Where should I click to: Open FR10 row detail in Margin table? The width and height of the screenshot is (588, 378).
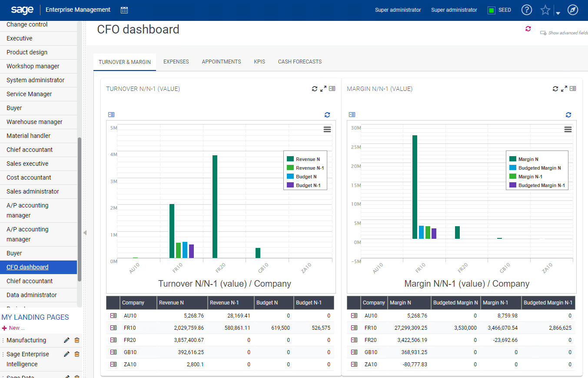click(354, 328)
